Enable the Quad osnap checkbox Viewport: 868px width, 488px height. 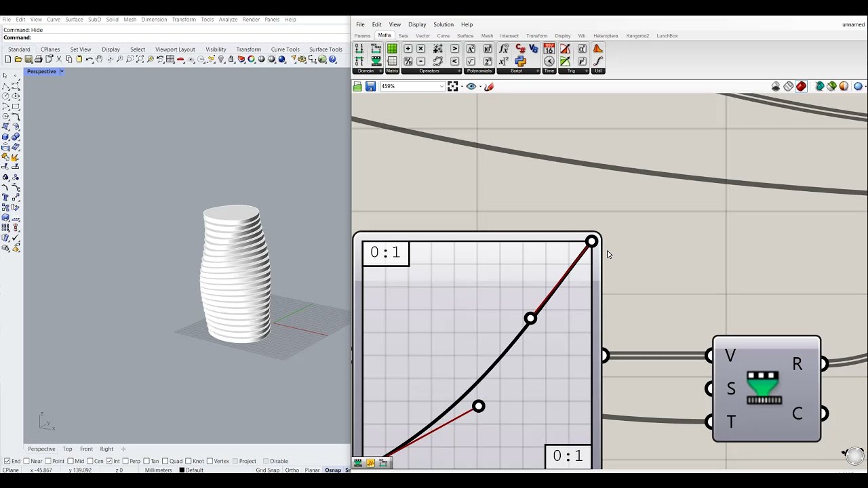pos(165,461)
